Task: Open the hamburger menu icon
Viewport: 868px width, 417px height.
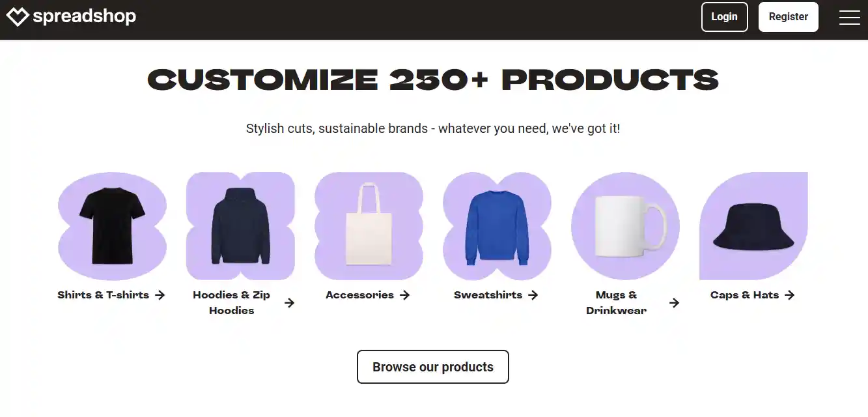Action: click(850, 18)
